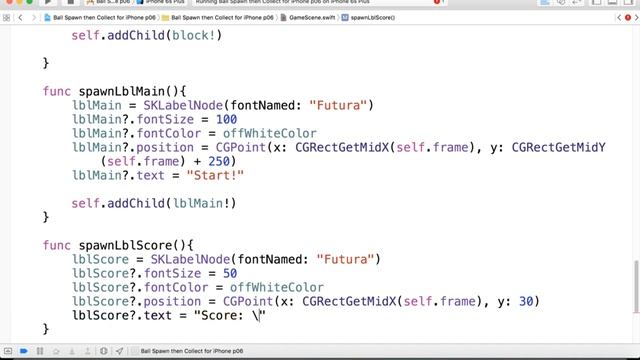The image size is (640, 360).
Task: Click the 'self.addChild(block!)' line
Action: tap(147, 36)
